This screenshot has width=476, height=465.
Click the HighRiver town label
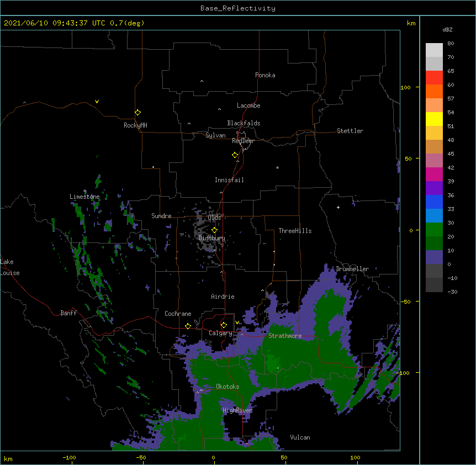(x=237, y=410)
